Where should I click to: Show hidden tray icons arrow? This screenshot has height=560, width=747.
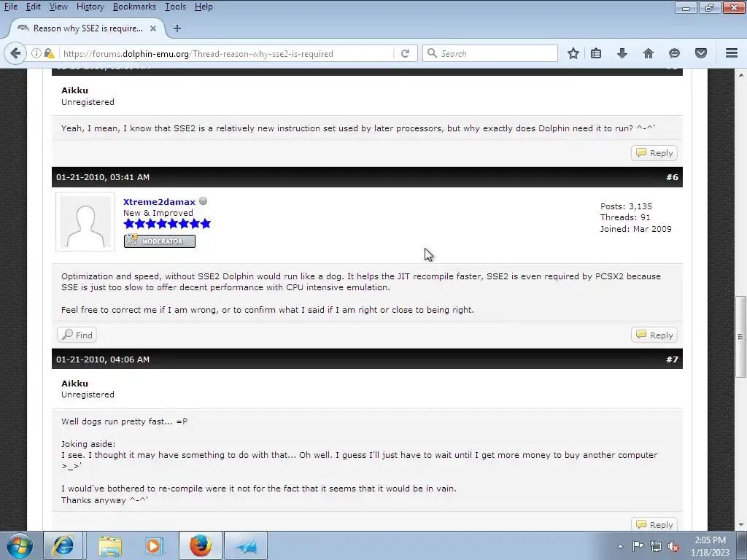click(x=620, y=546)
